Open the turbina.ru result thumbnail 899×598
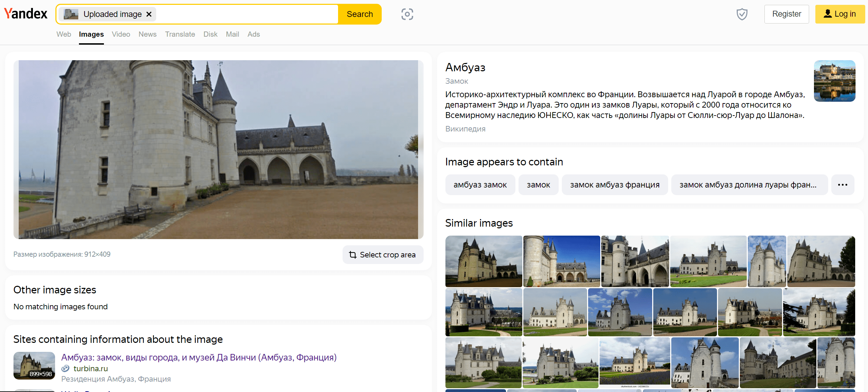 [34, 366]
